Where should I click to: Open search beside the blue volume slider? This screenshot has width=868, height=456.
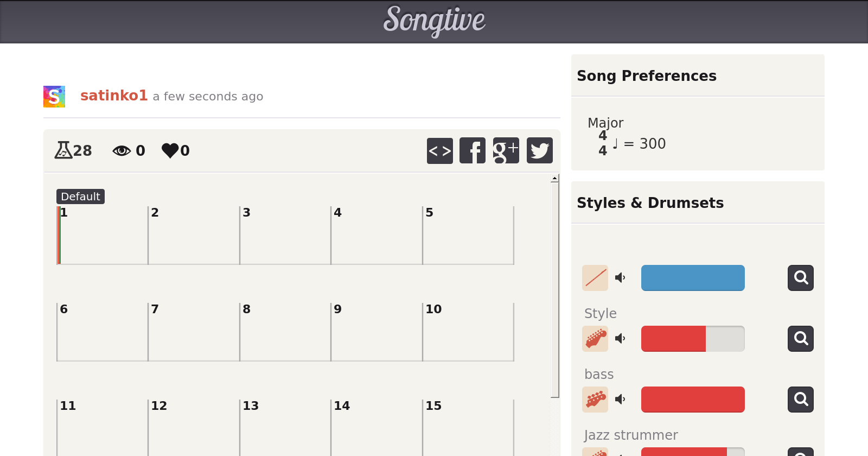click(800, 278)
